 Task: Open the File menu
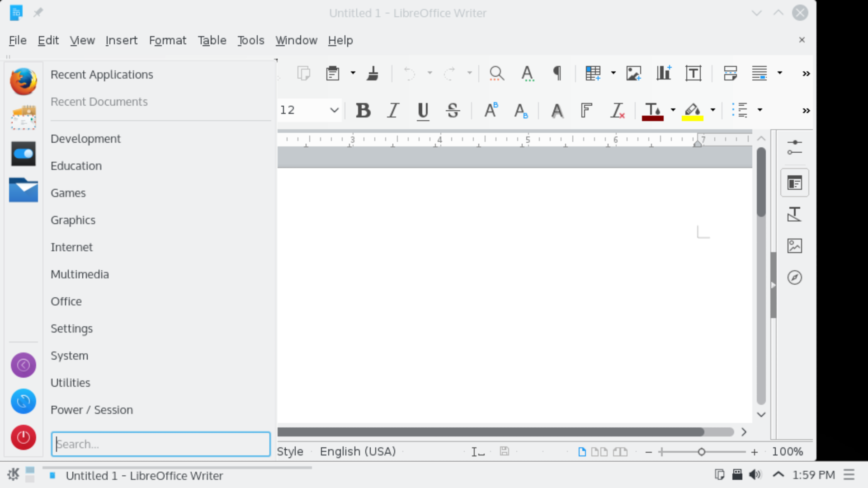tap(18, 40)
